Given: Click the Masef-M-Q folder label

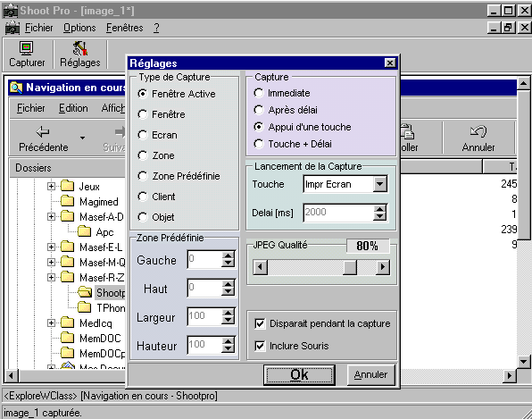Looking at the screenshot, I should pyautogui.click(x=102, y=262).
